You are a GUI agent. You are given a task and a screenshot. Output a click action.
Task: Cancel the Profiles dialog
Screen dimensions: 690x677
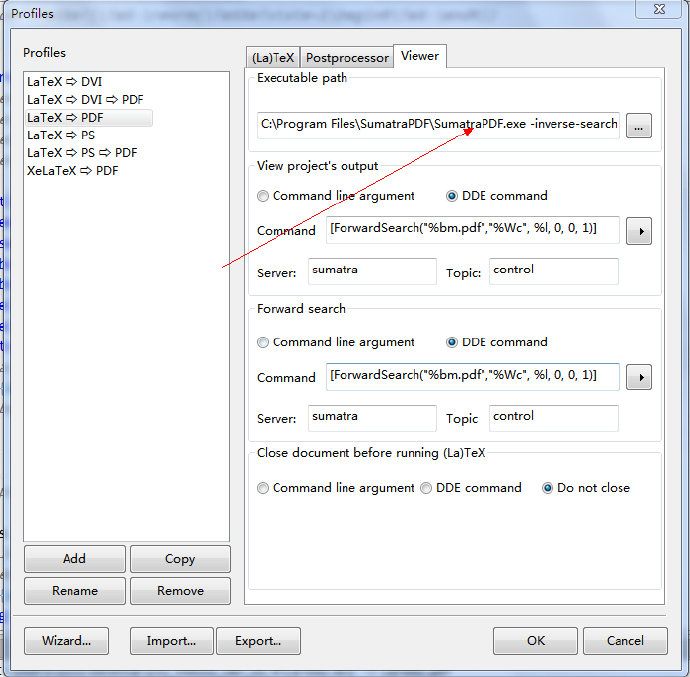(x=625, y=641)
